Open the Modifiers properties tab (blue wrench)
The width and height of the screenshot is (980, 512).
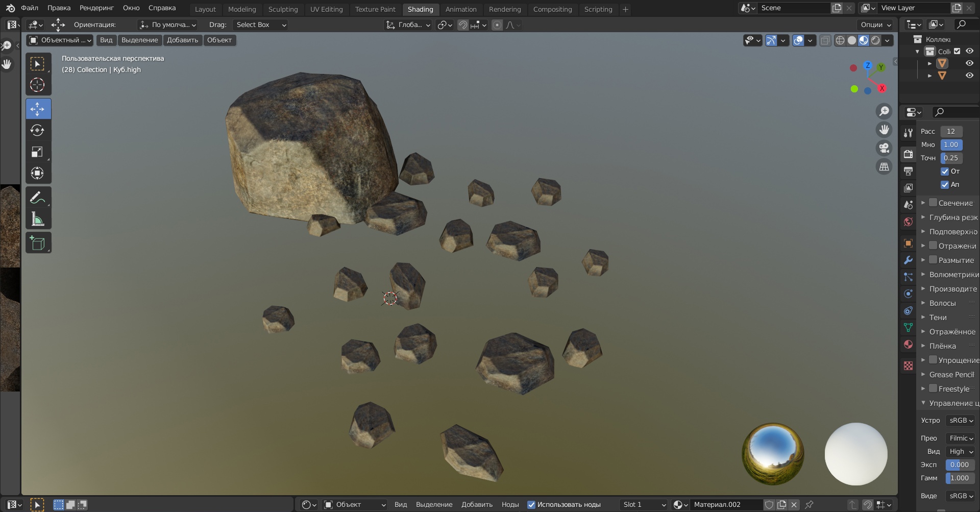point(908,260)
